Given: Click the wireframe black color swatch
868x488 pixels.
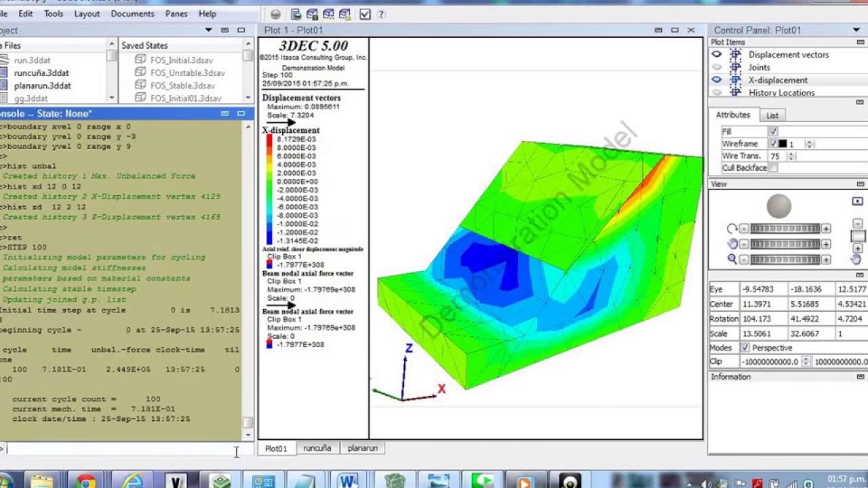Looking at the screenshot, I should click(782, 144).
